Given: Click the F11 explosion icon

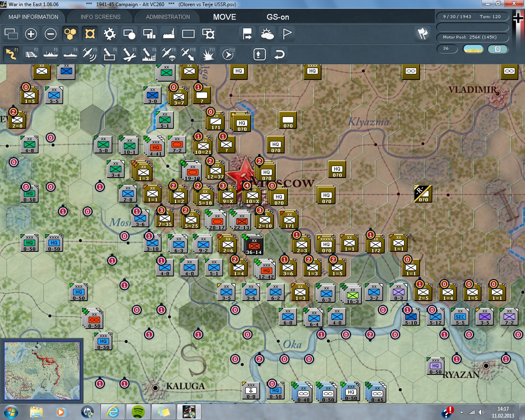Looking at the screenshot, I should 208,54.
